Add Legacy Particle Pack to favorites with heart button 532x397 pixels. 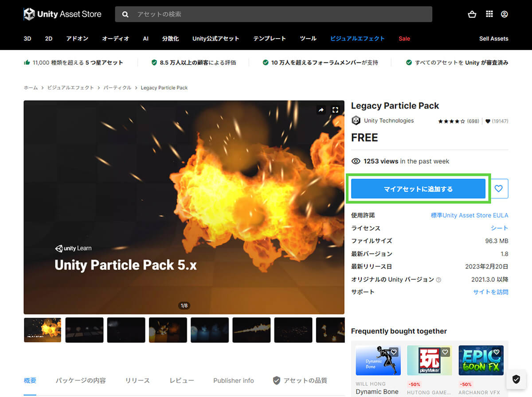pyautogui.click(x=499, y=189)
